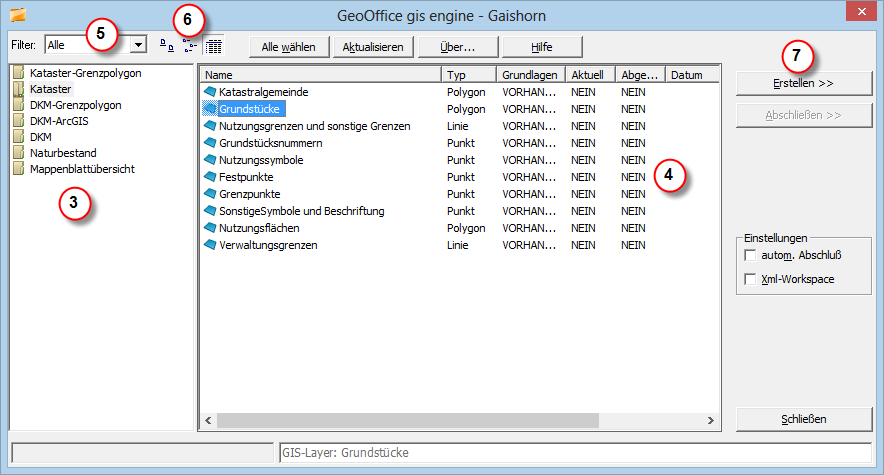Image resolution: width=884 pixels, height=475 pixels.
Task: Click the Katastralgemeinde layer icon
Action: point(210,91)
